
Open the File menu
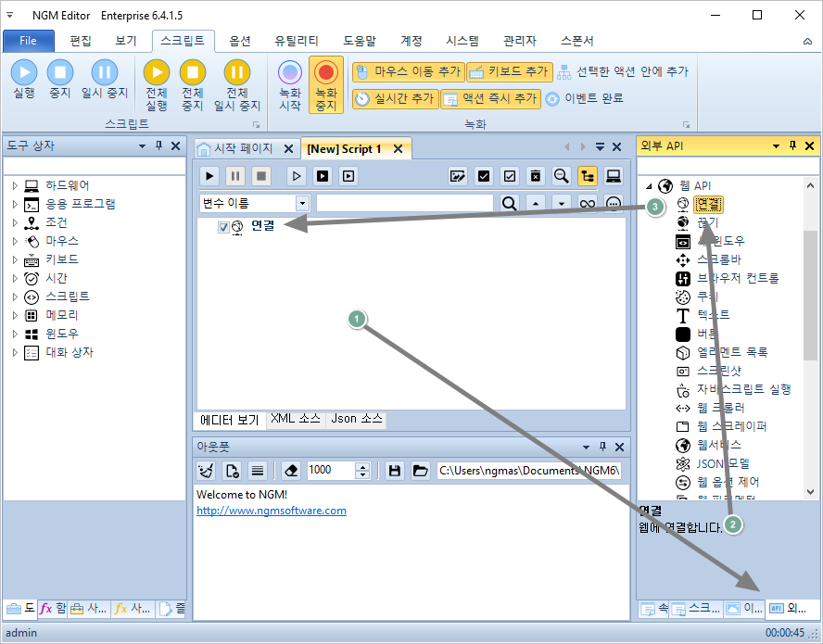(29, 41)
